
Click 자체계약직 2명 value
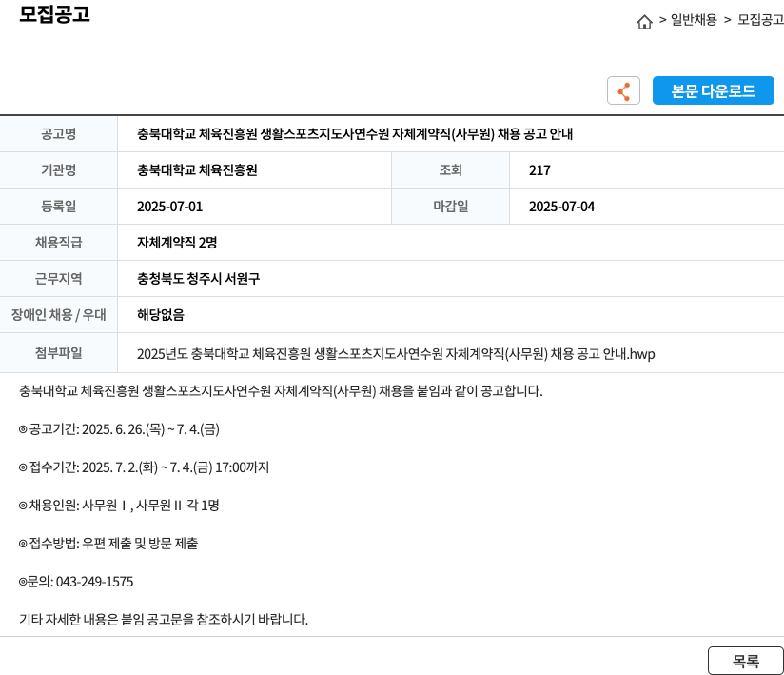click(177, 243)
